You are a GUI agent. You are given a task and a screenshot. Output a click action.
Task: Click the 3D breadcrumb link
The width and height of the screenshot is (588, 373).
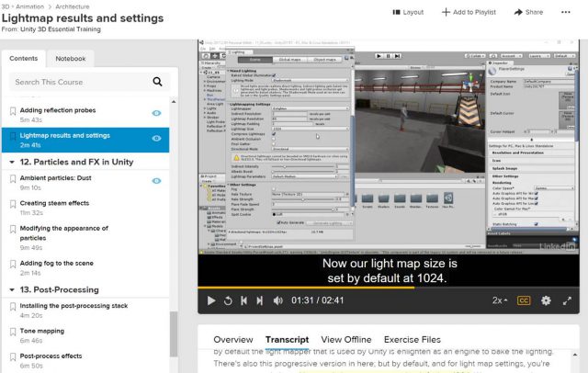click(6, 6)
